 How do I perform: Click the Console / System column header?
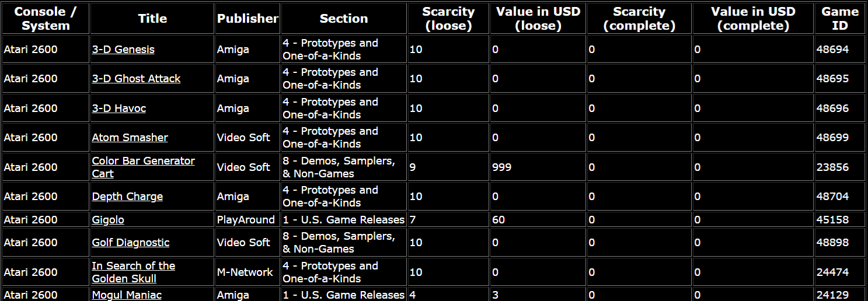[x=46, y=19]
